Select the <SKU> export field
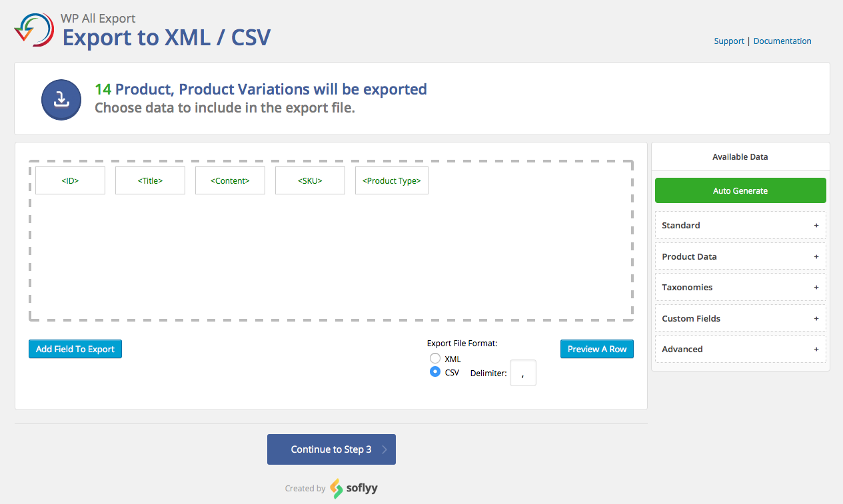Image resolution: width=843 pixels, height=504 pixels. (310, 180)
